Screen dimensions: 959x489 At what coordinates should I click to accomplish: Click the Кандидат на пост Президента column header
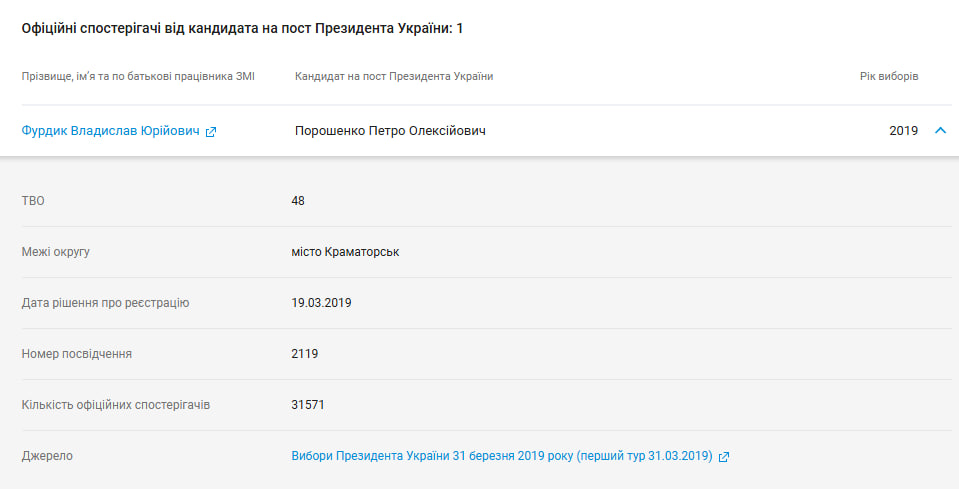pyautogui.click(x=394, y=77)
